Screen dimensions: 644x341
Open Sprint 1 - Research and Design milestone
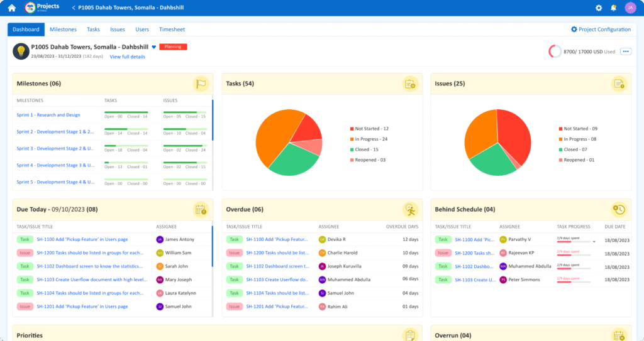pyautogui.click(x=48, y=115)
